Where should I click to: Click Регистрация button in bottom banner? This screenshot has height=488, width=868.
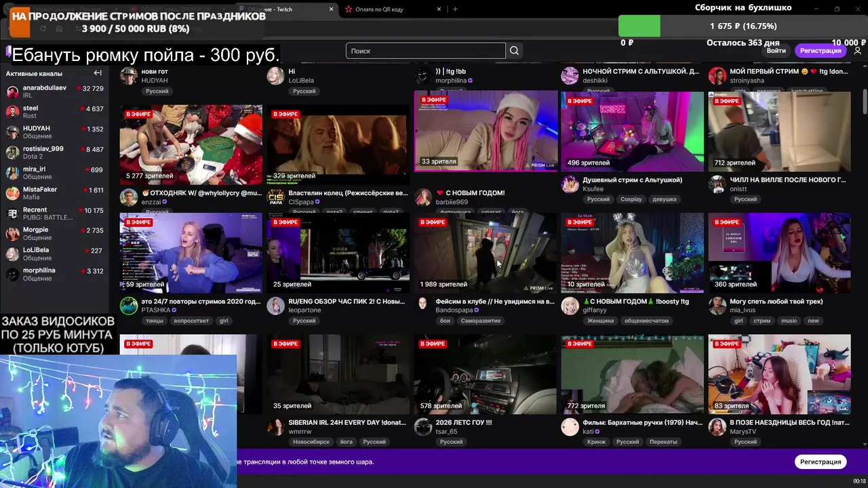tap(821, 462)
